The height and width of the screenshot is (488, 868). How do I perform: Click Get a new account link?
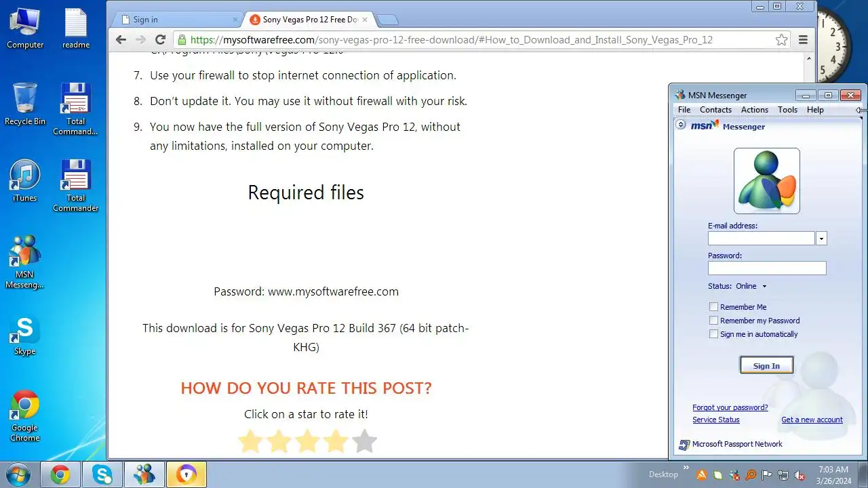pos(812,420)
